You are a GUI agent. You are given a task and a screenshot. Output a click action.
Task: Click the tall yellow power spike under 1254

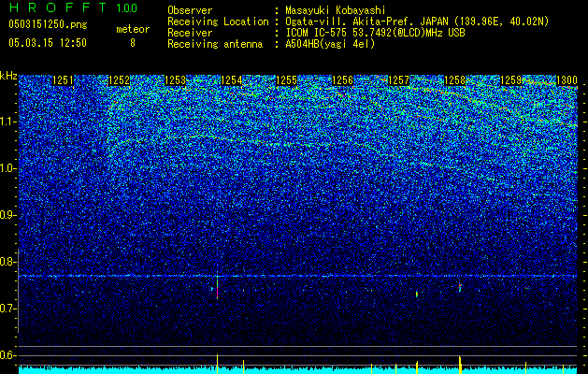217,364
